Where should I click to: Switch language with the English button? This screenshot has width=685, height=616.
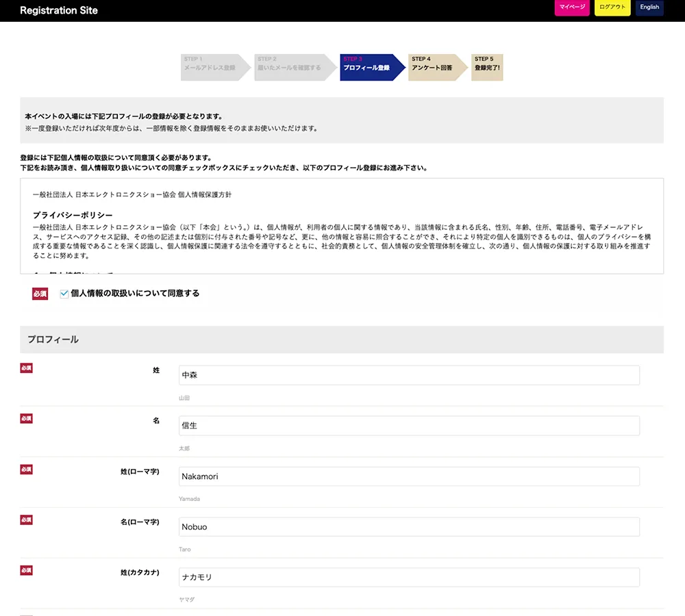(649, 8)
